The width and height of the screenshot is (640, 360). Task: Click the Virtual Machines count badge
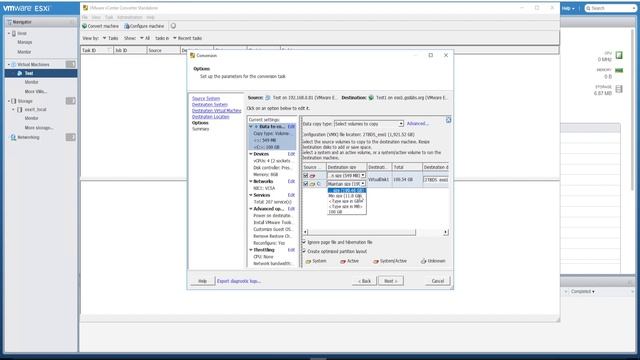[71, 64]
